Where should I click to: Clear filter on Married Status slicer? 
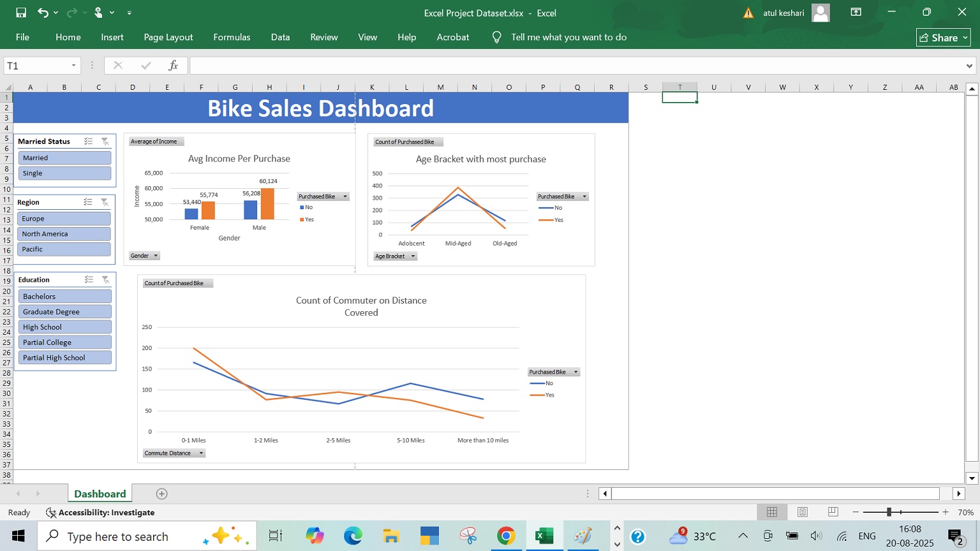(105, 142)
